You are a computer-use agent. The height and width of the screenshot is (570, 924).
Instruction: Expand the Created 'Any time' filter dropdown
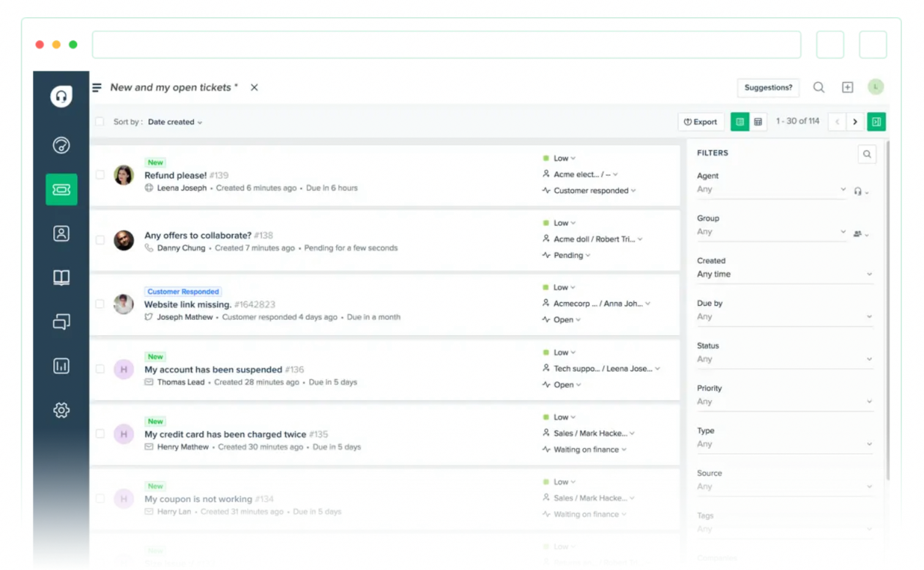click(785, 275)
